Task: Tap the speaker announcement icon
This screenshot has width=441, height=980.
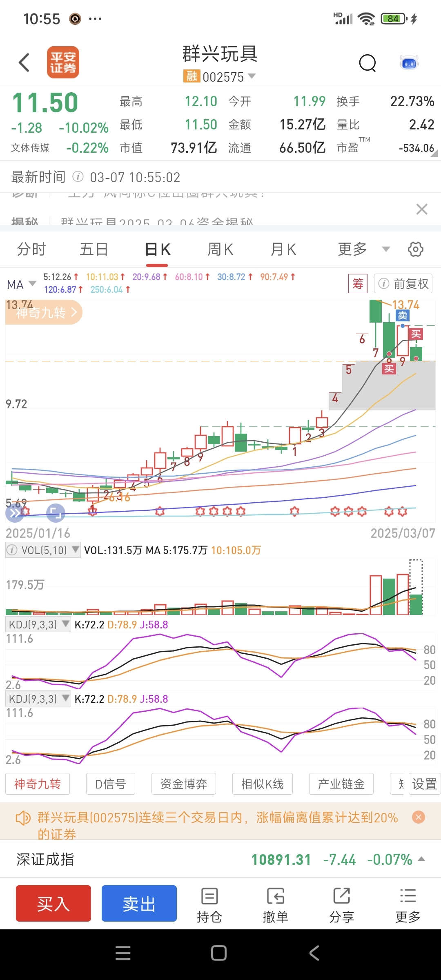Action: (x=23, y=818)
